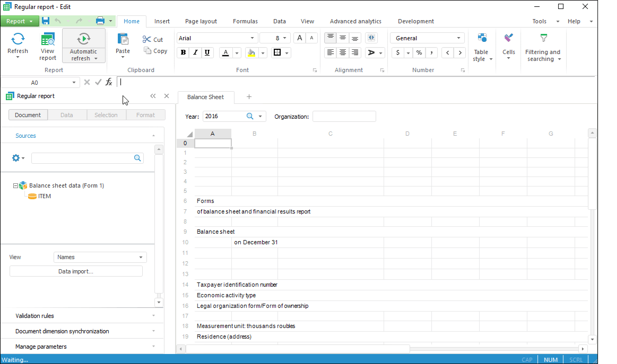Viewport: 617px width, 364px height.
Task: Open the General number format dropdown
Action: coord(458,38)
